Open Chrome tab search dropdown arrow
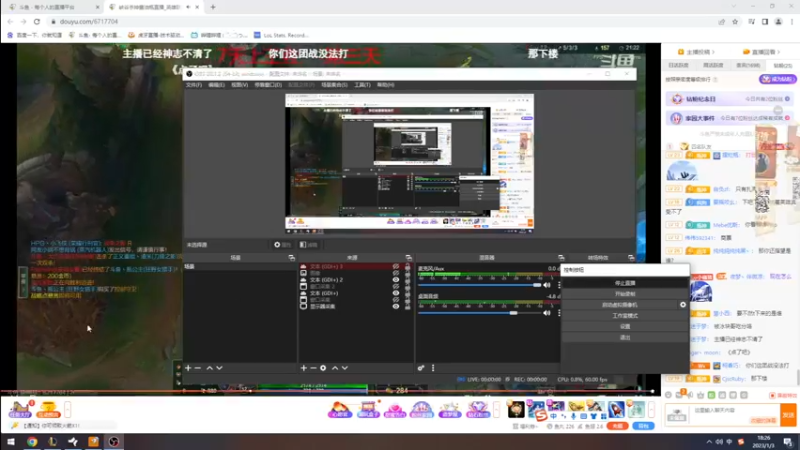Screen dimensions: 800x450 [x=734, y=7]
